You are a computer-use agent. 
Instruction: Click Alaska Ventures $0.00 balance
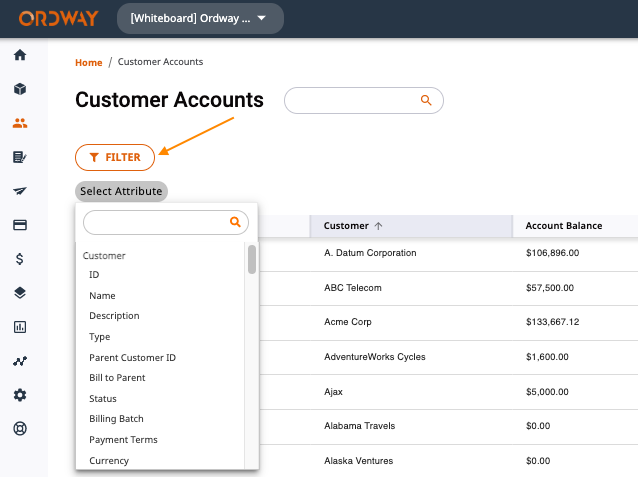click(538, 461)
